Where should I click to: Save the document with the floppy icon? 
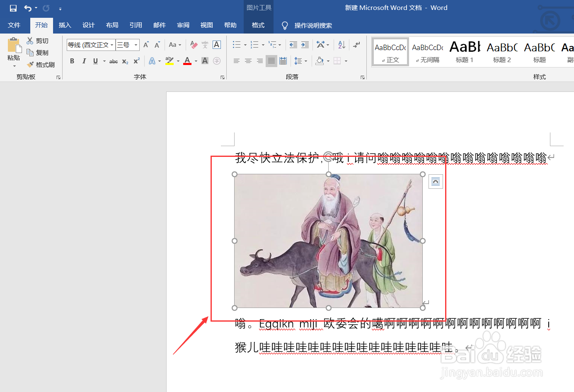pos(13,8)
